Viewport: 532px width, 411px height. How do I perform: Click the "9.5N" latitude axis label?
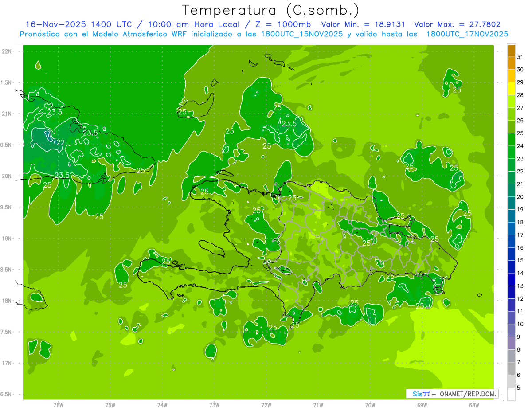pyautogui.click(x=7, y=207)
